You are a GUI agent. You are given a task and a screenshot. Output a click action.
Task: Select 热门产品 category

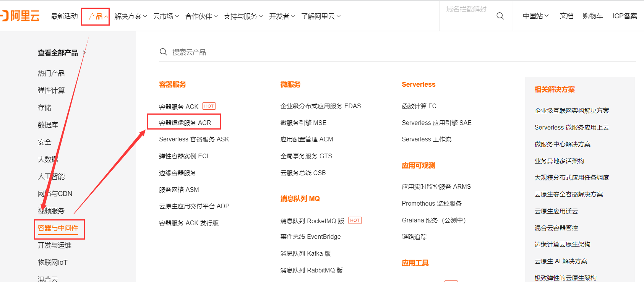51,73
